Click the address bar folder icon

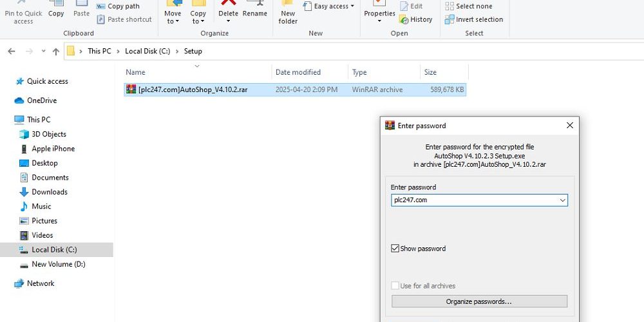coord(71,51)
